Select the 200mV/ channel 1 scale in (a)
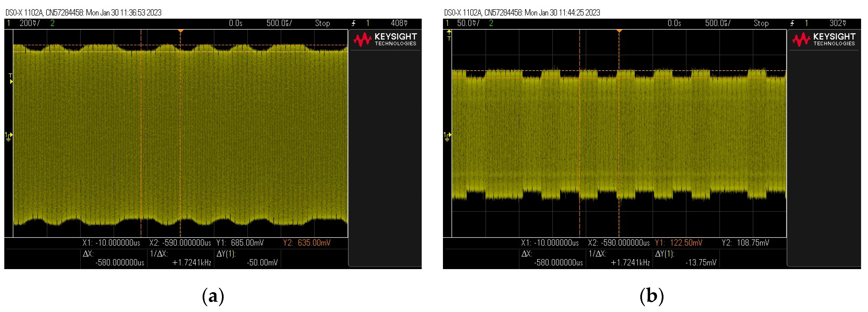The height and width of the screenshot is (312, 868). tap(30, 23)
